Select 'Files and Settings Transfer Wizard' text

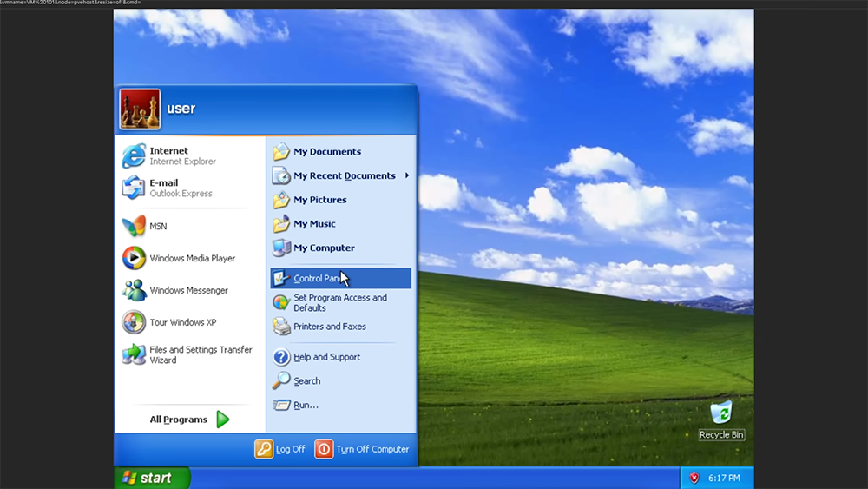coord(201,355)
